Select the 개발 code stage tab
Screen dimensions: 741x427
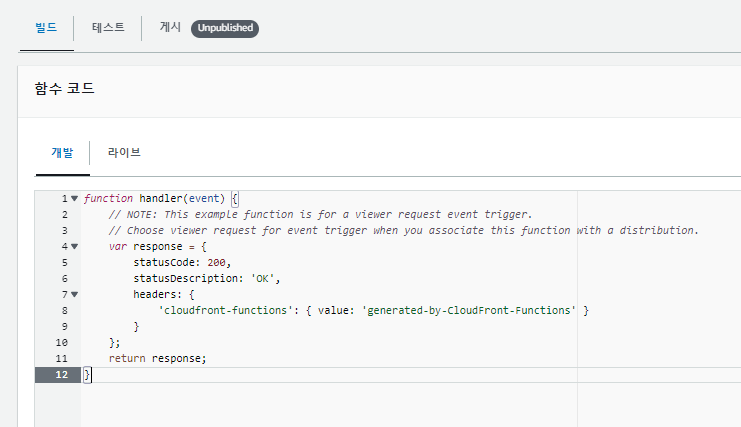click(62, 153)
